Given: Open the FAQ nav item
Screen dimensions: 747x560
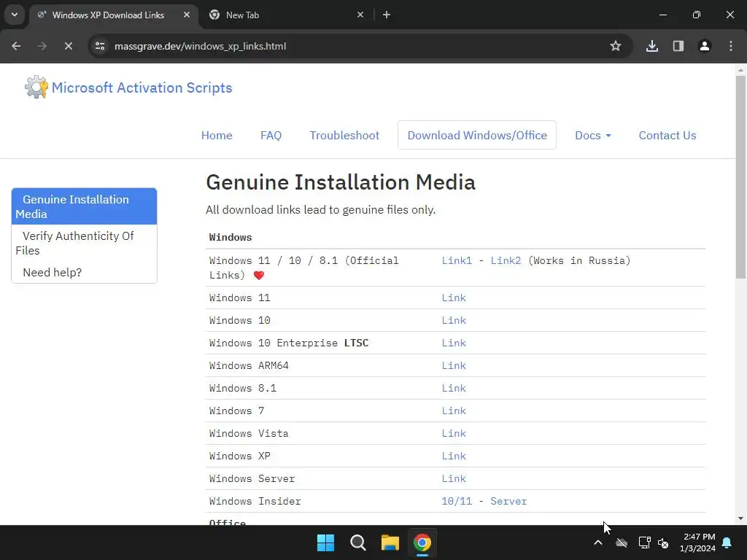Looking at the screenshot, I should [x=271, y=135].
